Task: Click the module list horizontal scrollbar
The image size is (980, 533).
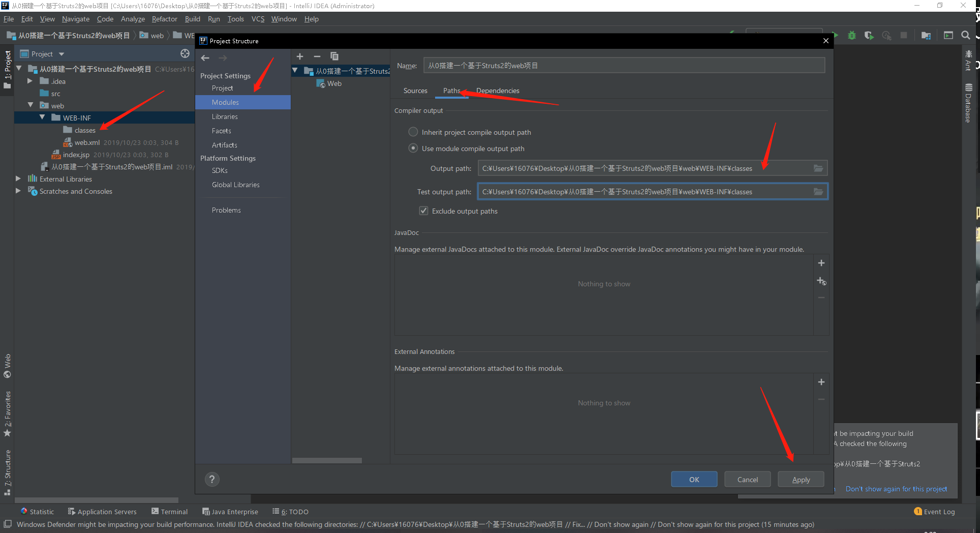Action: tap(327, 460)
